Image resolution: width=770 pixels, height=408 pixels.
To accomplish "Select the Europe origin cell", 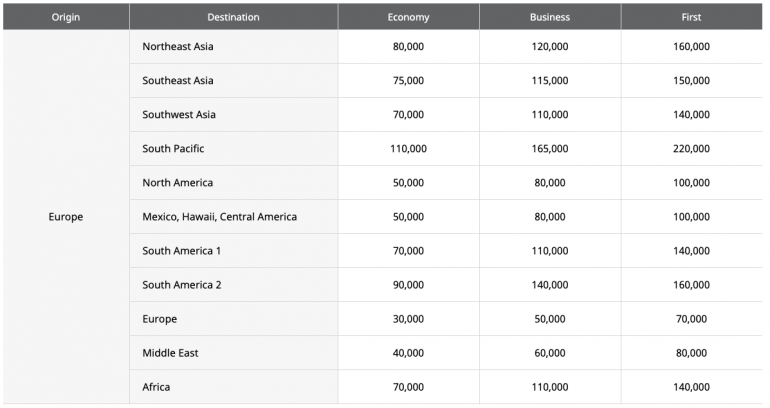I will click(66, 217).
